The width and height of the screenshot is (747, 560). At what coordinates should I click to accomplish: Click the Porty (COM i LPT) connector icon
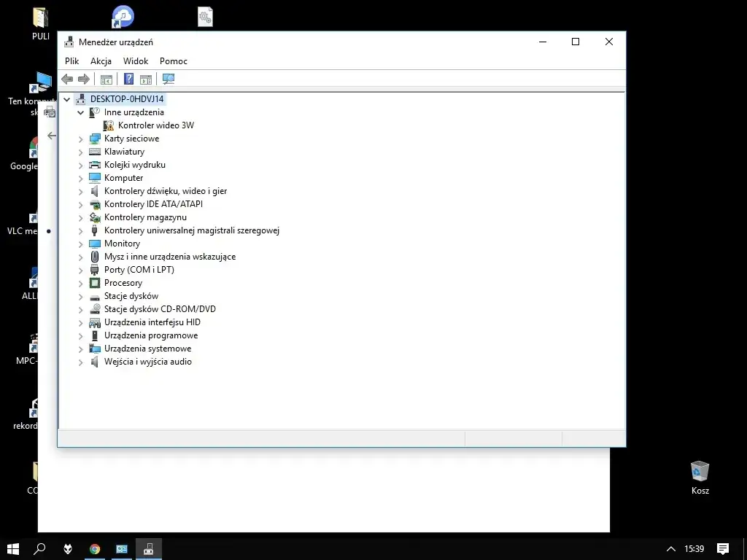coord(94,270)
